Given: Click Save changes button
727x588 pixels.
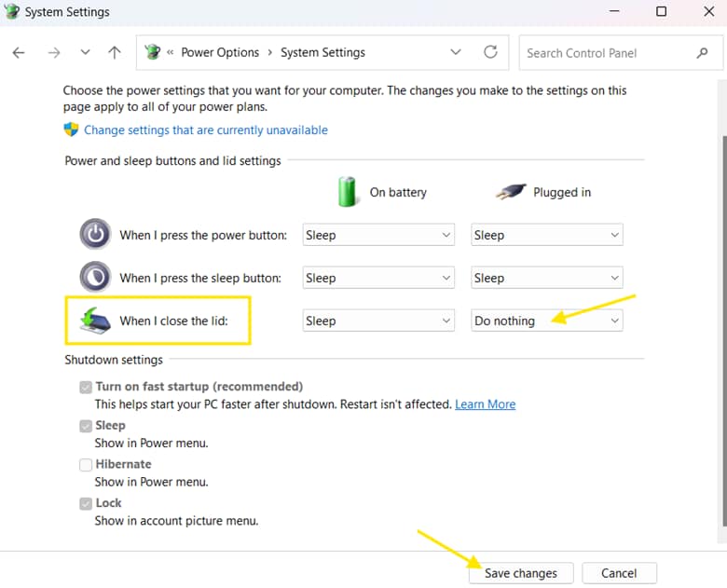Looking at the screenshot, I should (521, 573).
